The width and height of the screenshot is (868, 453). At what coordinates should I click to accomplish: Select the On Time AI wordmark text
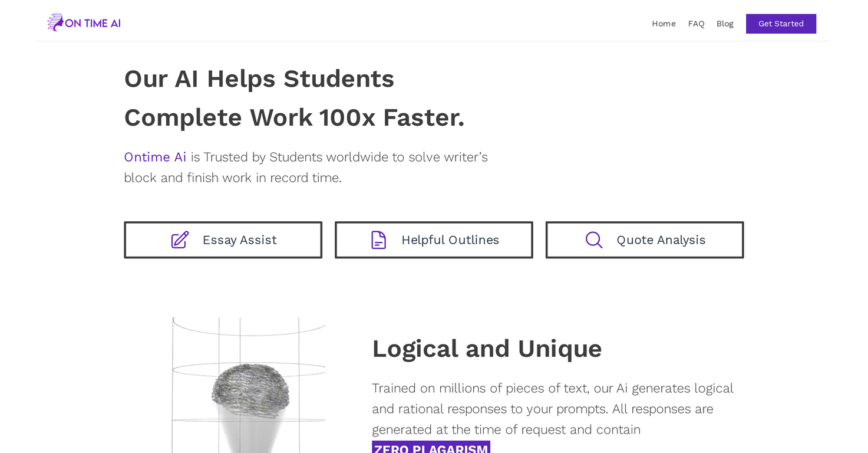click(93, 22)
